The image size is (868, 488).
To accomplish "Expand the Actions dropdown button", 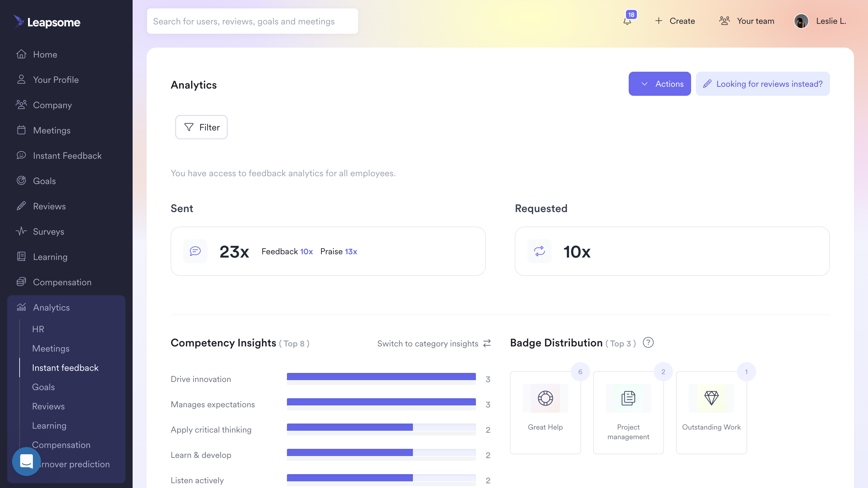I will [659, 84].
